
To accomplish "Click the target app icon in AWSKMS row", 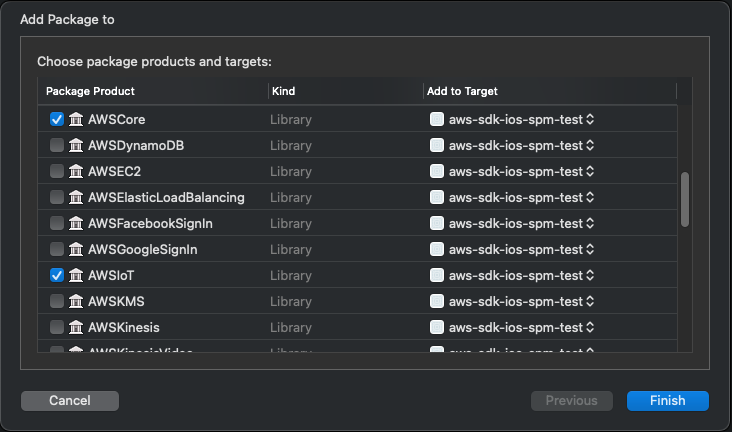I will coord(437,301).
